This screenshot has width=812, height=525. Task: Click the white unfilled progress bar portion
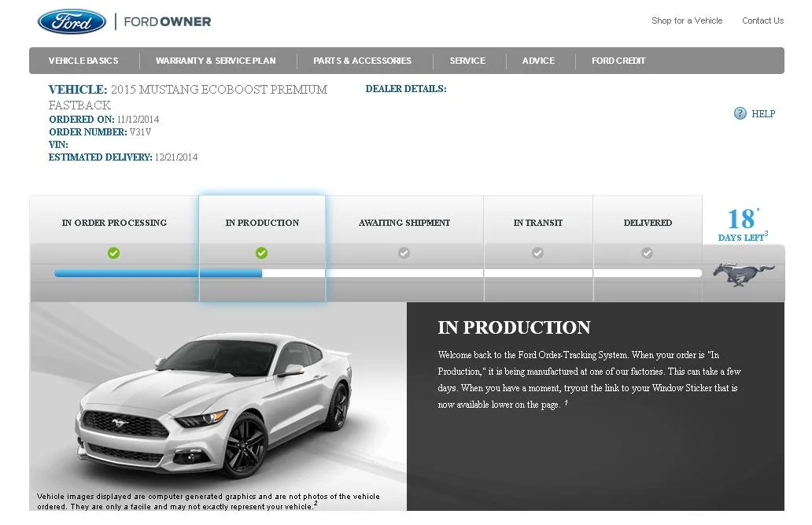coord(482,273)
